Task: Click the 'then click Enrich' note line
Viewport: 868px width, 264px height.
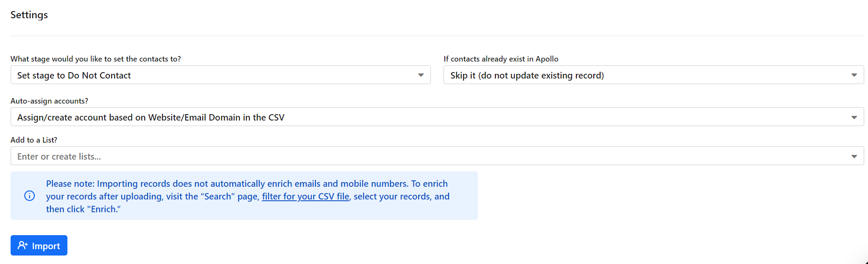Action: point(84,209)
